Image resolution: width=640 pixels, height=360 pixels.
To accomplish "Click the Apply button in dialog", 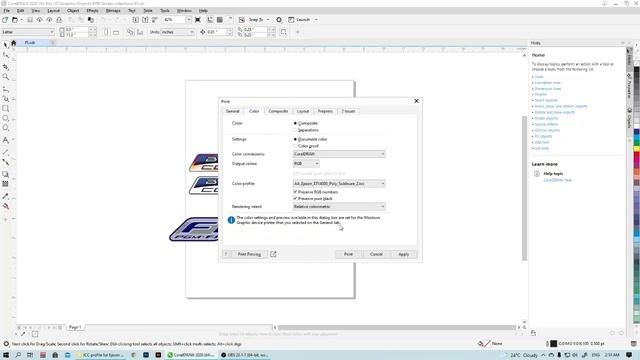I will [x=404, y=254].
